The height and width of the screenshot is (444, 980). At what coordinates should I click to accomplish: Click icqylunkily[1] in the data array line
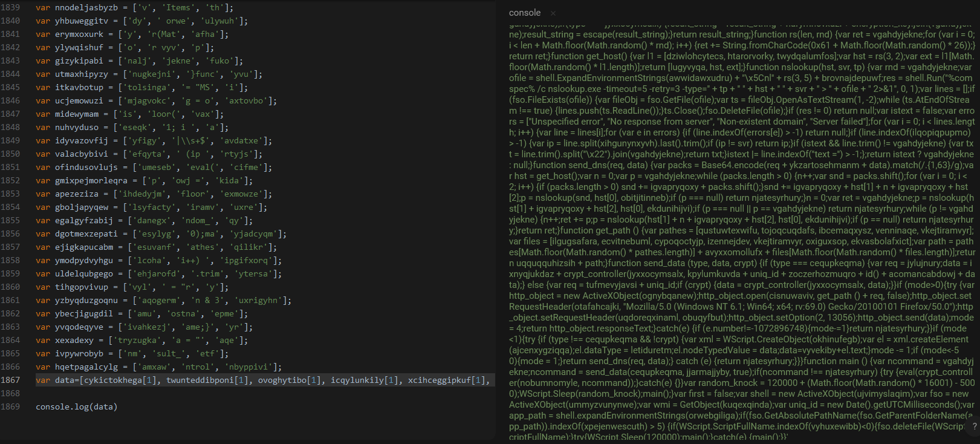pos(365,380)
